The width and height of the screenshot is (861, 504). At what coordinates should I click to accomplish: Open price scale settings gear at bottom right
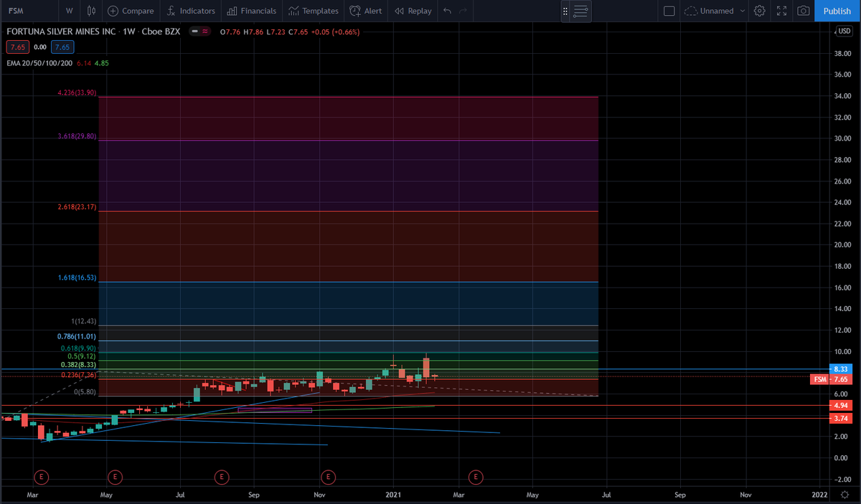844,495
